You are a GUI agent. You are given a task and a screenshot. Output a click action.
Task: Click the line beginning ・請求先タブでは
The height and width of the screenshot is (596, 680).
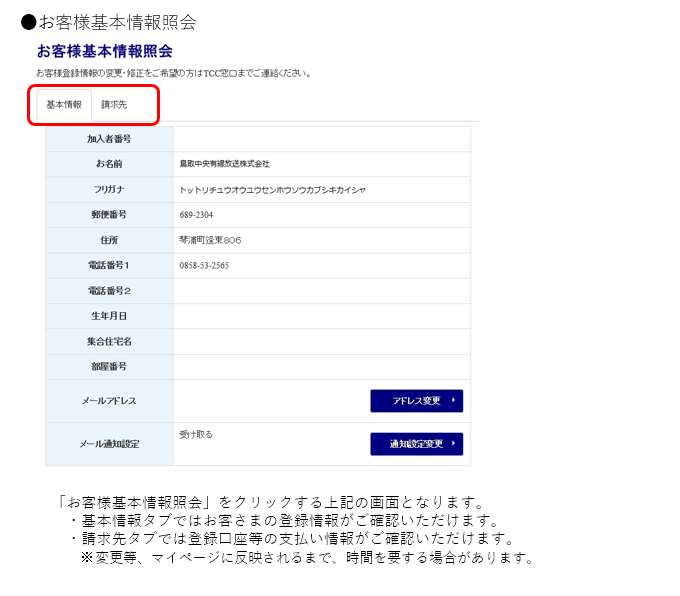click(291, 539)
